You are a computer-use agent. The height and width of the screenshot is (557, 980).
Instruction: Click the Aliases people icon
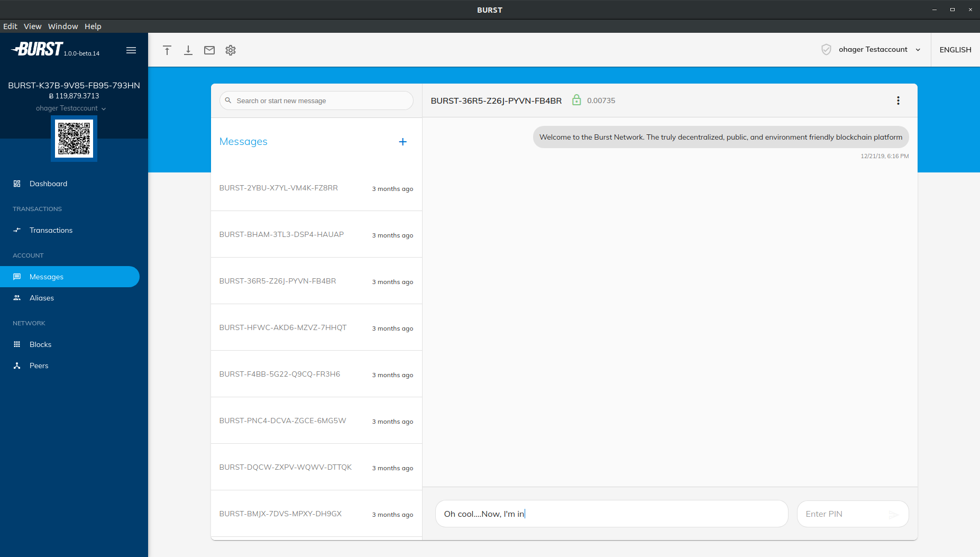coord(17,298)
